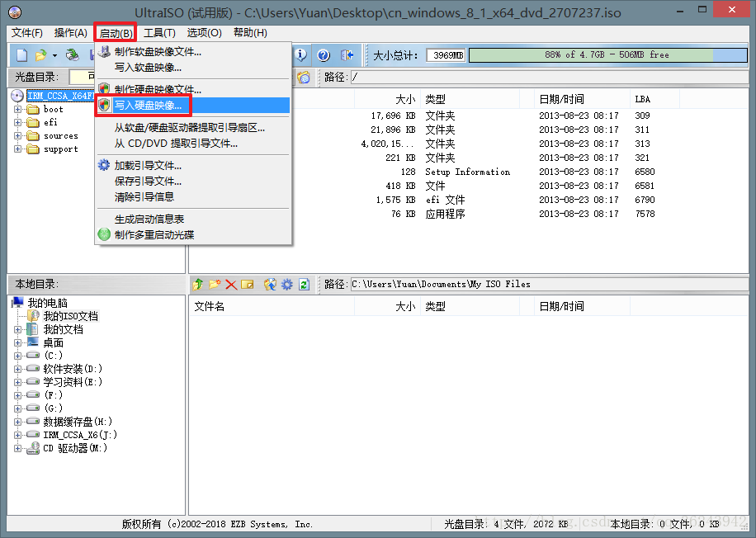Expand the (C:) drive node
This screenshot has height=538, width=756.
click(18, 356)
